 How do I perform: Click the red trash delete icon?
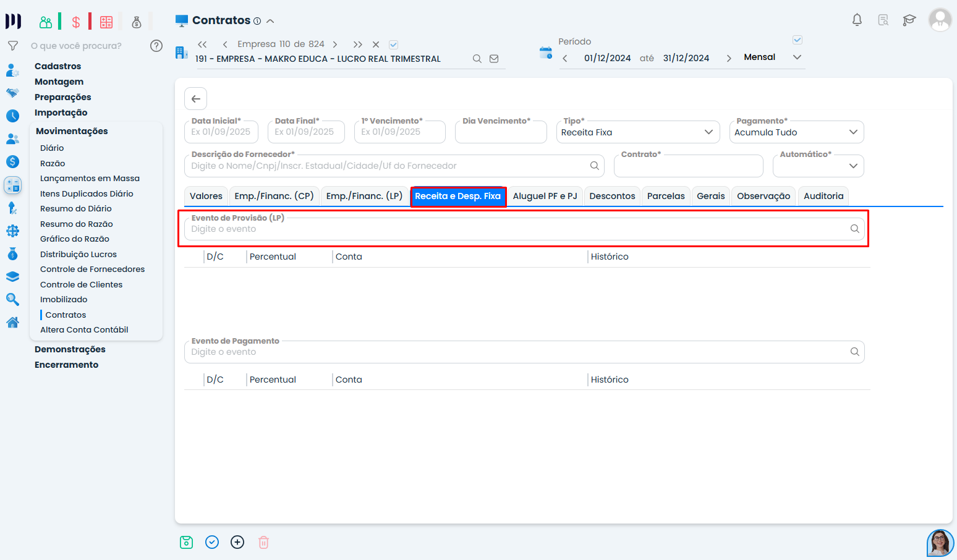263,542
